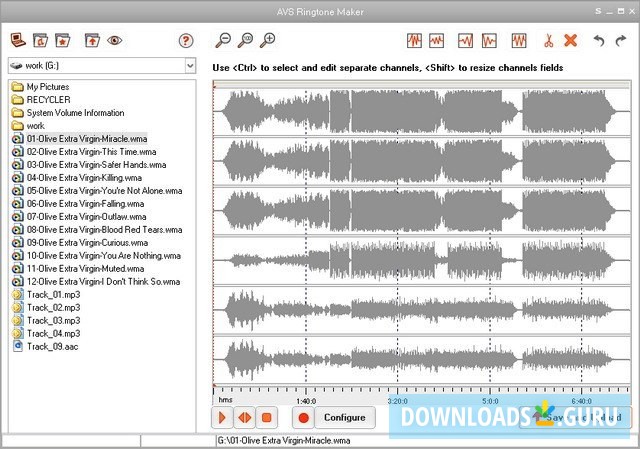This screenshot has height=449, width=640.
Task: Click the My Computer browse icon
Action: click(x=18, y=40)
